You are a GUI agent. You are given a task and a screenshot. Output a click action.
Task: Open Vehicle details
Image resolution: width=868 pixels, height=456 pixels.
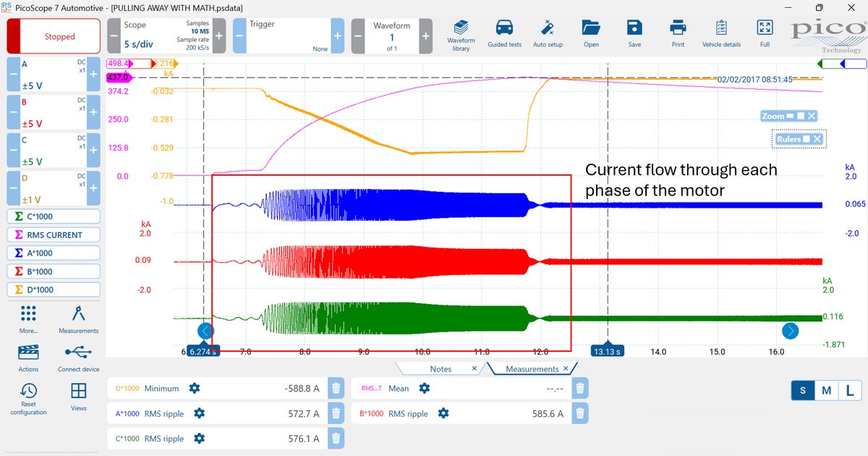point(721,35)
